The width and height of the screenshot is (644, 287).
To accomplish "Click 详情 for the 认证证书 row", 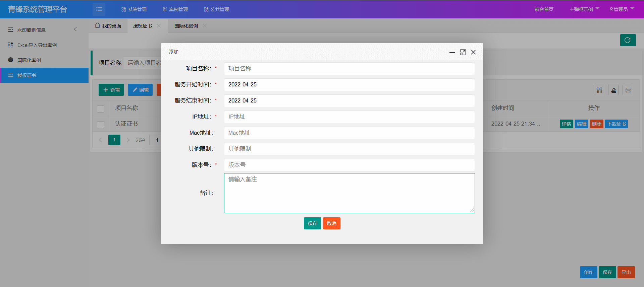I will (567, 124).
